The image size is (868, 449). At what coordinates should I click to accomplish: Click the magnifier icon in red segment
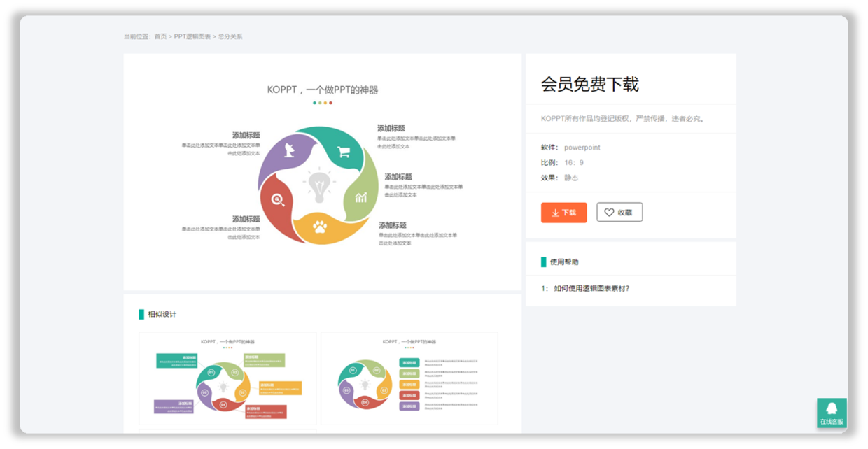[x=278, y=199]
